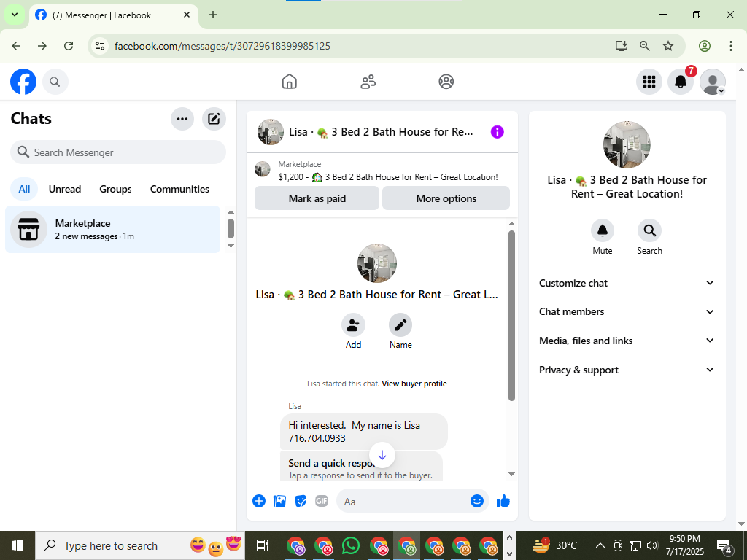
Task: Mute conversation with bell icon
Action: 602,231
